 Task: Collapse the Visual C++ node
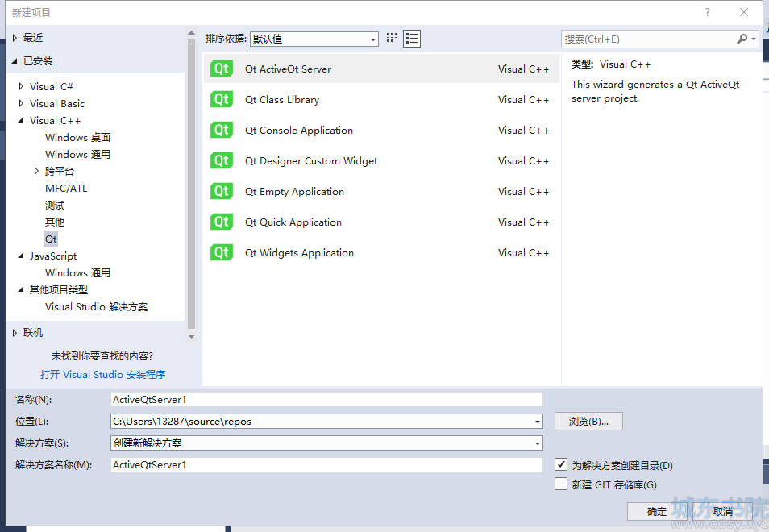tap(21, 120)
